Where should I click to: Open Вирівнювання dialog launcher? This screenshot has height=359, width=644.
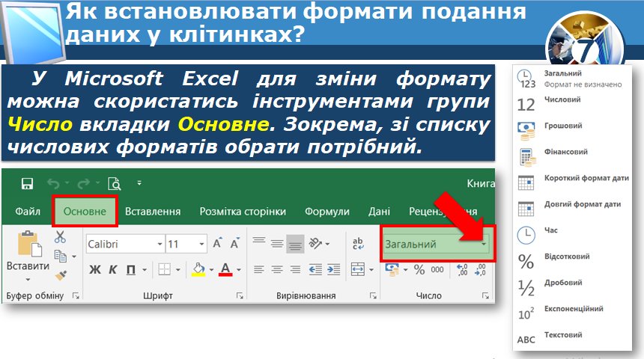[x=373, y=296]
